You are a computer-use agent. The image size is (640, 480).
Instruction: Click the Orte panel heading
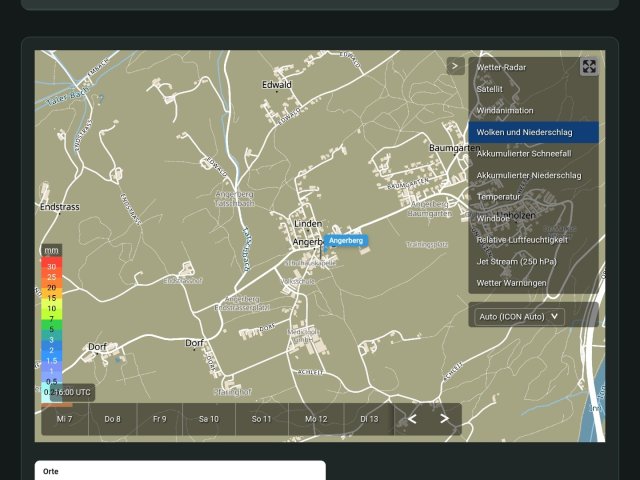[x=51, y=471]
